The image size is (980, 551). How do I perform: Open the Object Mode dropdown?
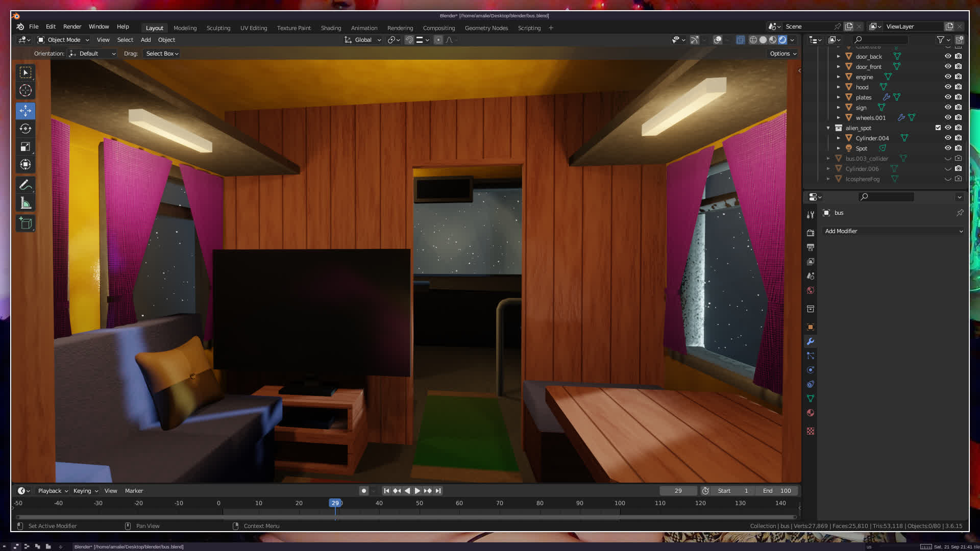[x=63, y=40]
